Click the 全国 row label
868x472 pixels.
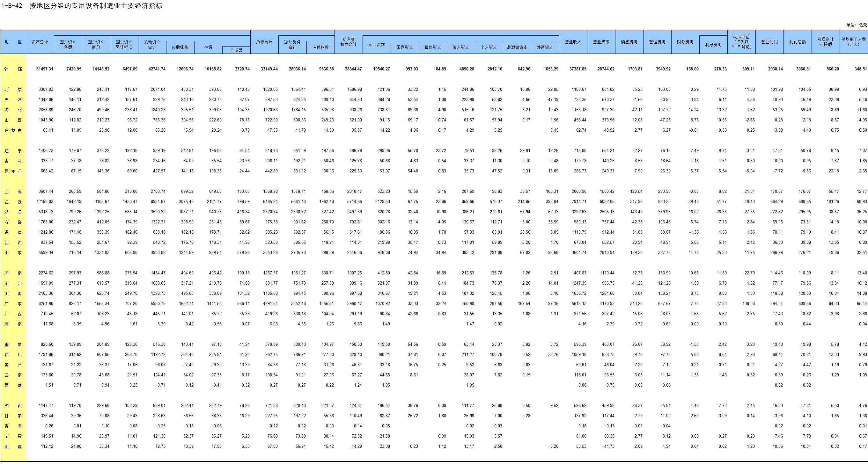click(13, 69)
